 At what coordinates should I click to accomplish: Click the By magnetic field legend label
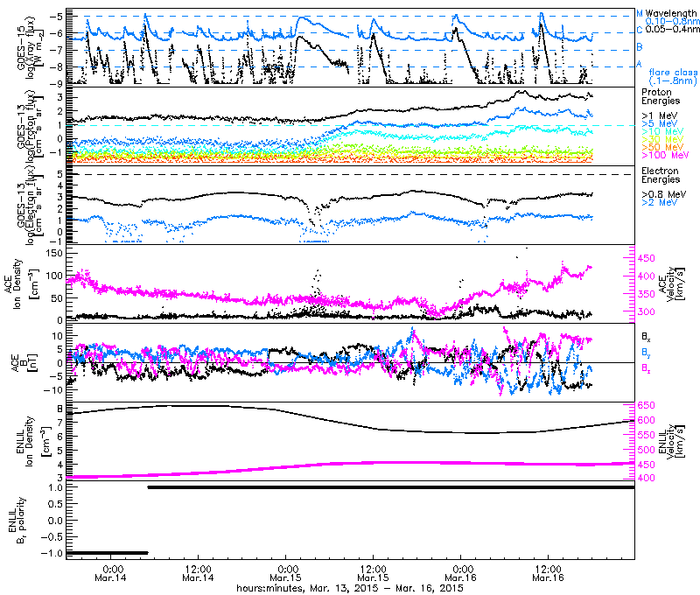[646, 353]
